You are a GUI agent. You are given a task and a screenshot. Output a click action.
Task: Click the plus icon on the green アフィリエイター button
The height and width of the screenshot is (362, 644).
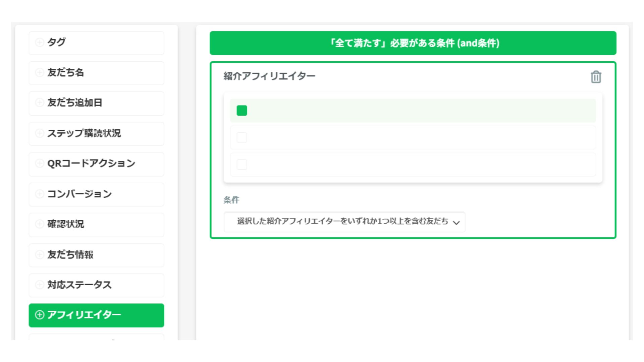tap(40, 315)
